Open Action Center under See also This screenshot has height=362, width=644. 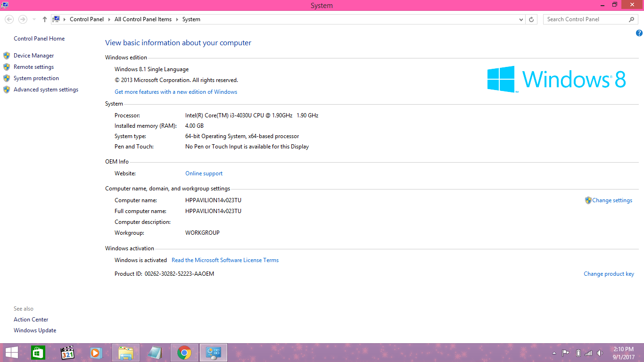point(31,320)
